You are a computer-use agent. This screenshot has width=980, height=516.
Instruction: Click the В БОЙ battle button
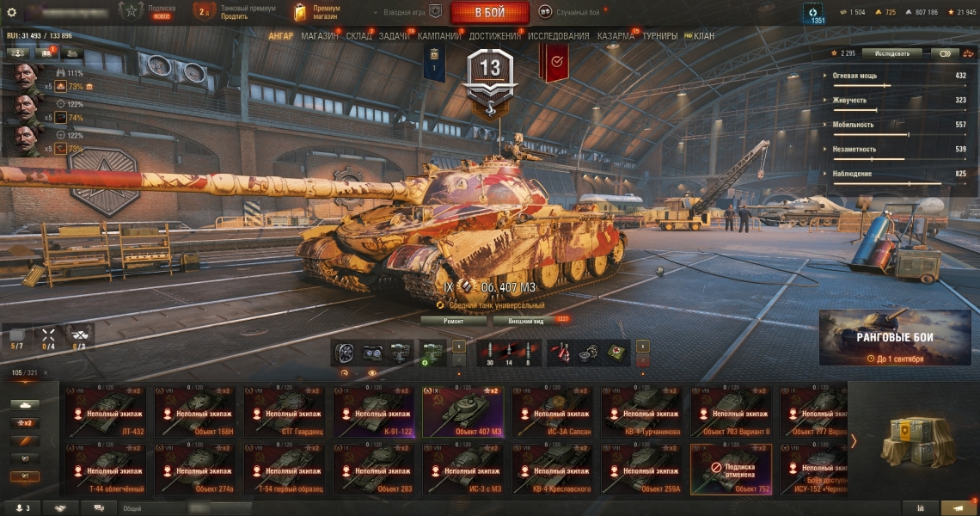coord(490,12)
